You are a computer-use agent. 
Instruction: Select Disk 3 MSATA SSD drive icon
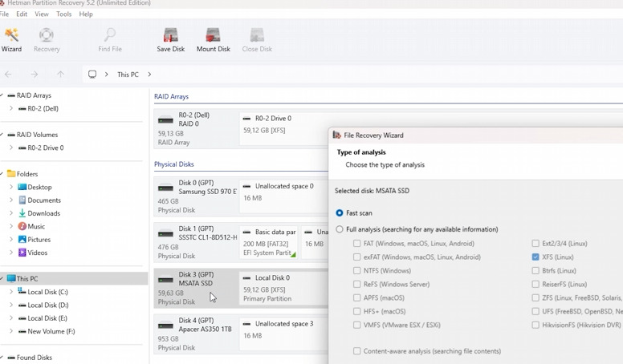tap(165, 280)
